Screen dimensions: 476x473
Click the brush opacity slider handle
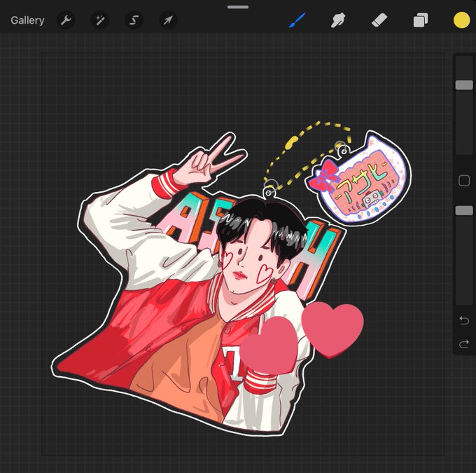tap(464, 210)
